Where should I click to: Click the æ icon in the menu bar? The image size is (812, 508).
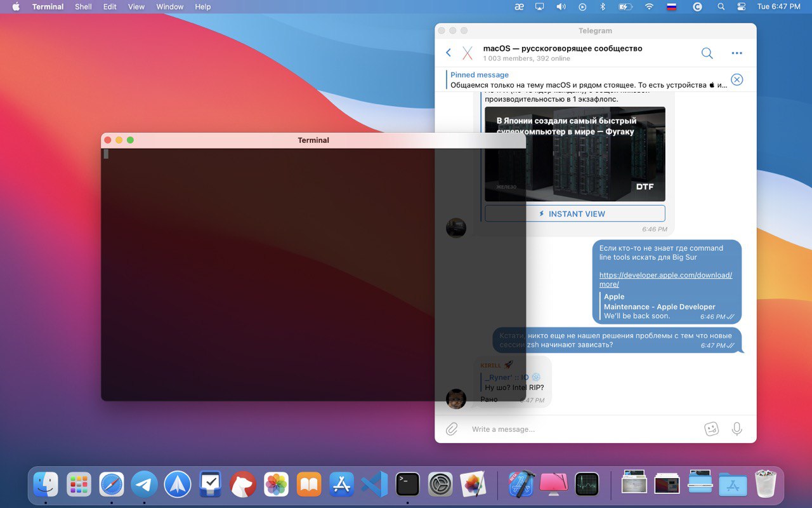(x=519, y=6)
